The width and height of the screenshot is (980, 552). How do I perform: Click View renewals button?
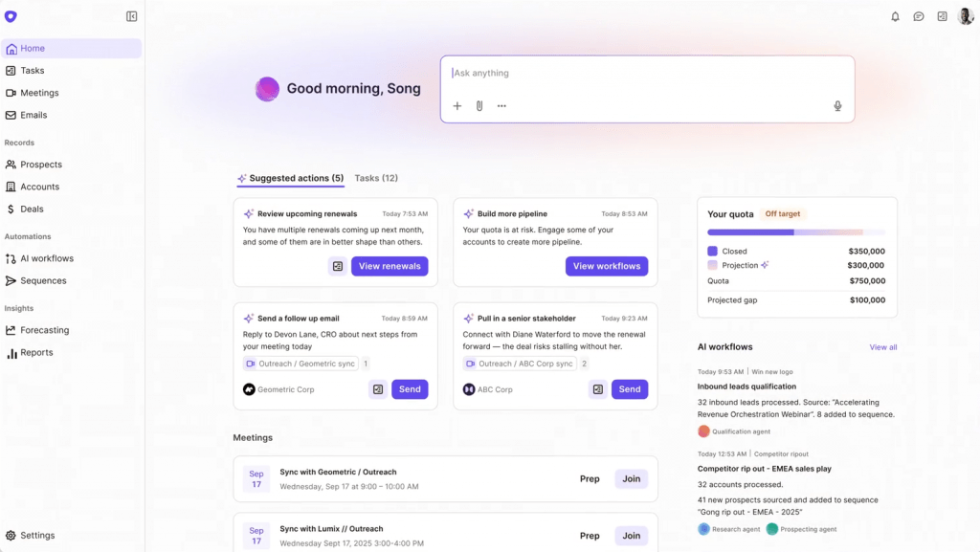(390, 266)
